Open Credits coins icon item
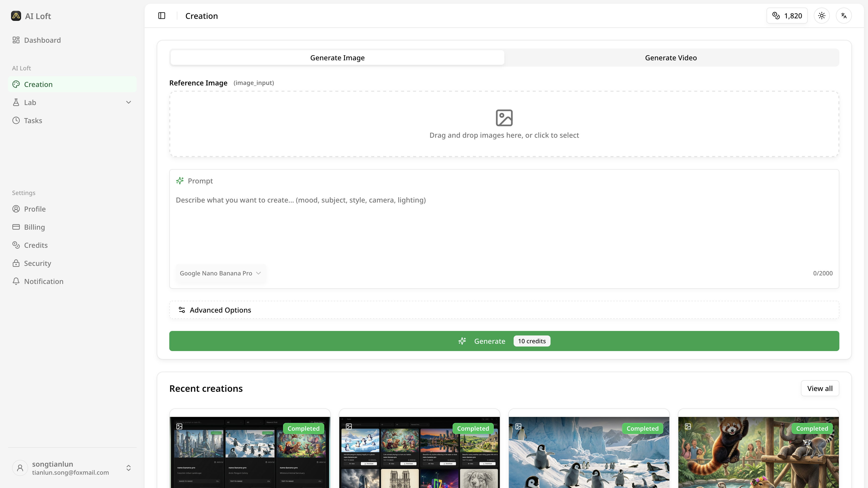The height and width of the screenshot is (488, 868). pos(16,245)
